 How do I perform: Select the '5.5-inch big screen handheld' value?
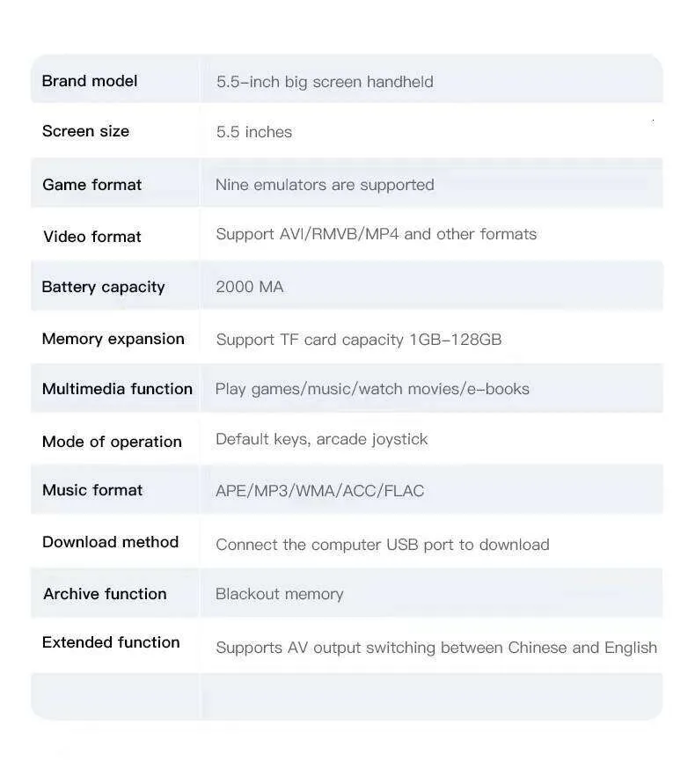click(325, 82)
